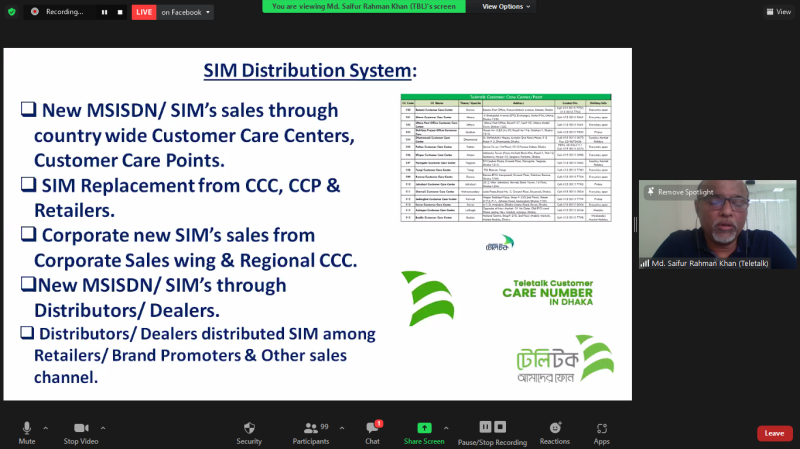Click the View layout button
This screenshot has width=800, height=449.
point(777,12)
